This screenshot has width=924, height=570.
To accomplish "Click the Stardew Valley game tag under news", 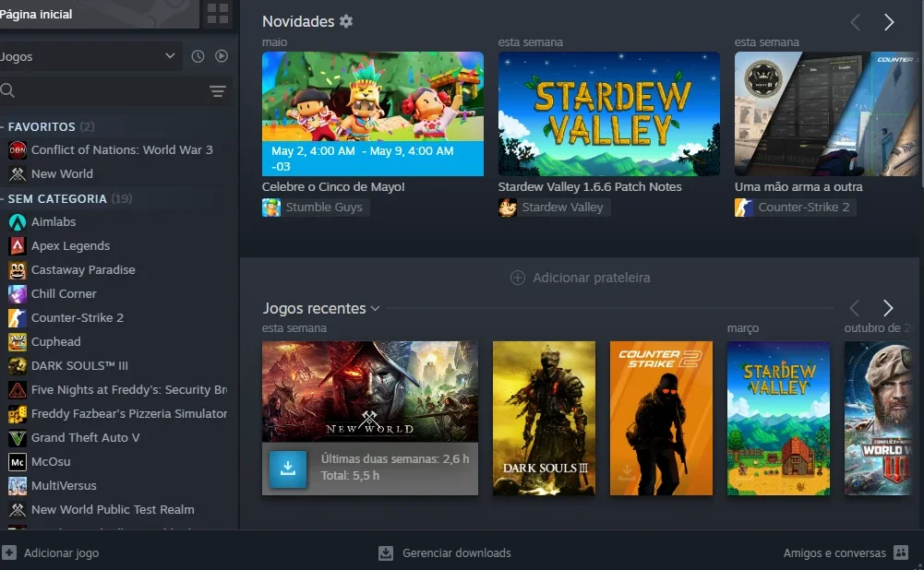I will pos(555,208).
